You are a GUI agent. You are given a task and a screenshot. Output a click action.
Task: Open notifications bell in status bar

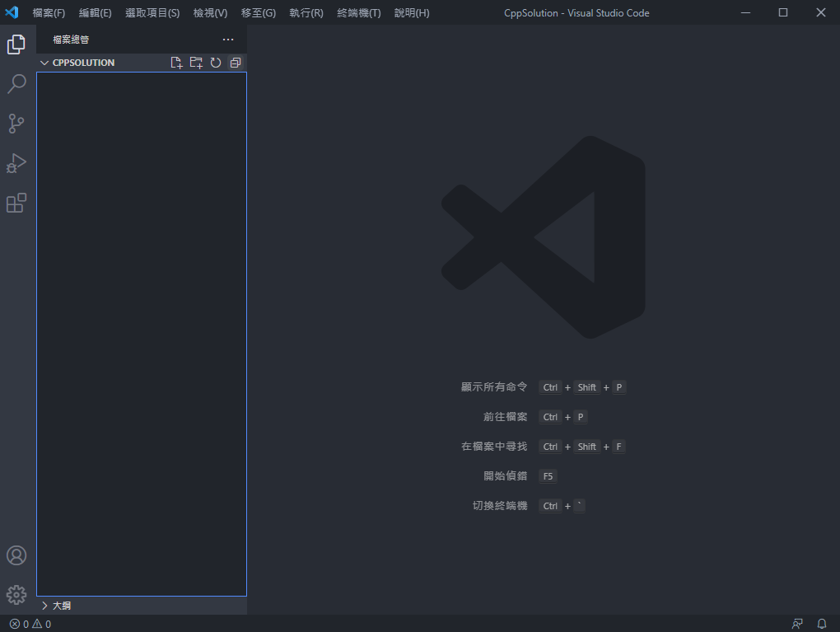coord(821,624)
